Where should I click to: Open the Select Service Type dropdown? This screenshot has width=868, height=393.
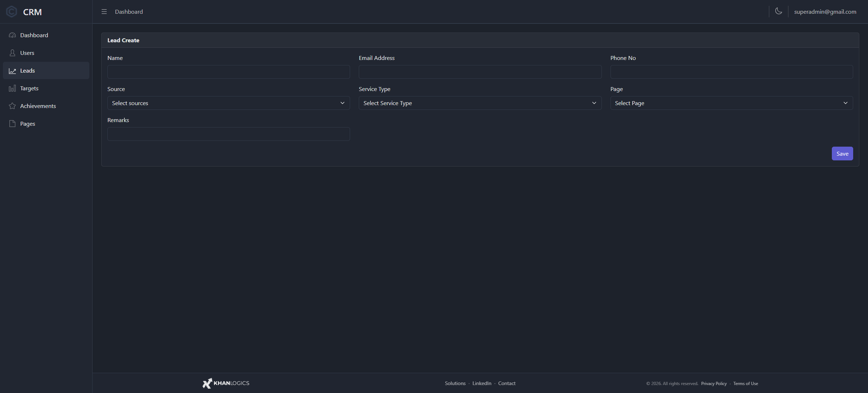[x=480, y=103]
